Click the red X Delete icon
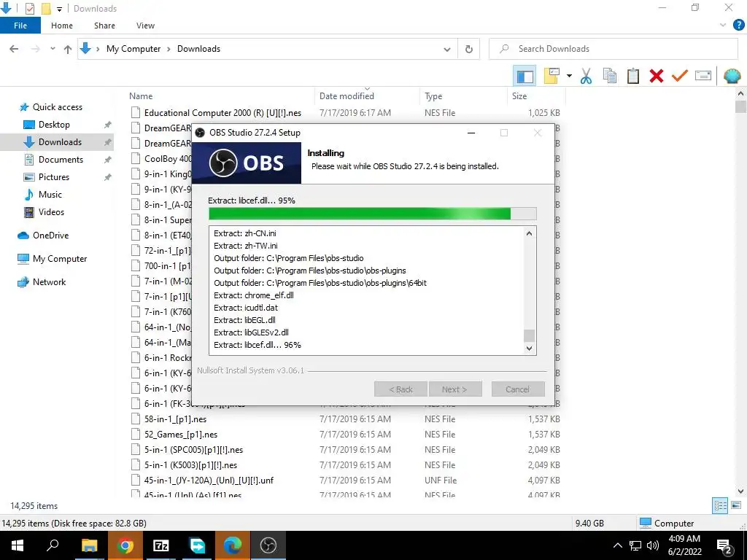The height and width of the screenshot is (560, 747). pos(657,76)
